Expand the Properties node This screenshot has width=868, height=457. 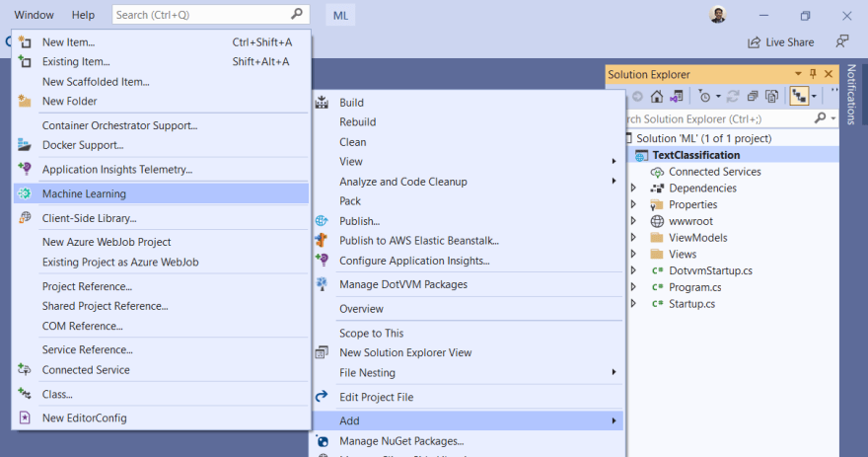coord(634,204)
